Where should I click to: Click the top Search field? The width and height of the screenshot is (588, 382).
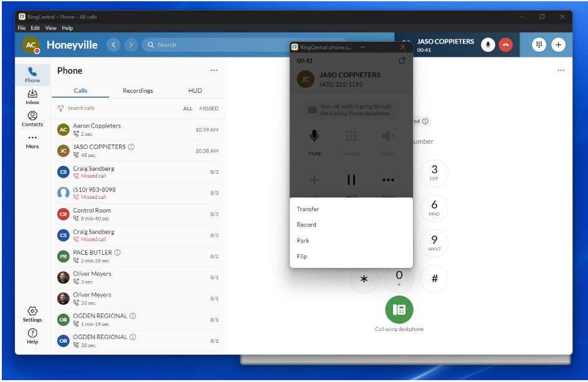coord(216,45)
